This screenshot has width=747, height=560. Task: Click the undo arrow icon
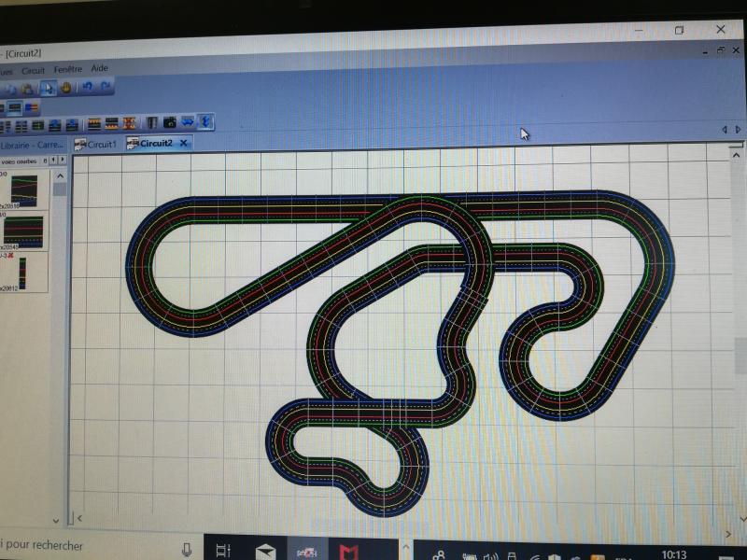coord(88,88)
